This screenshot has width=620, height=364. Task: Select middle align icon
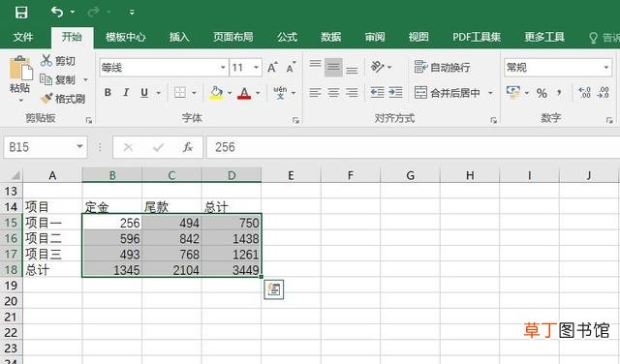[x=333, y=68]
